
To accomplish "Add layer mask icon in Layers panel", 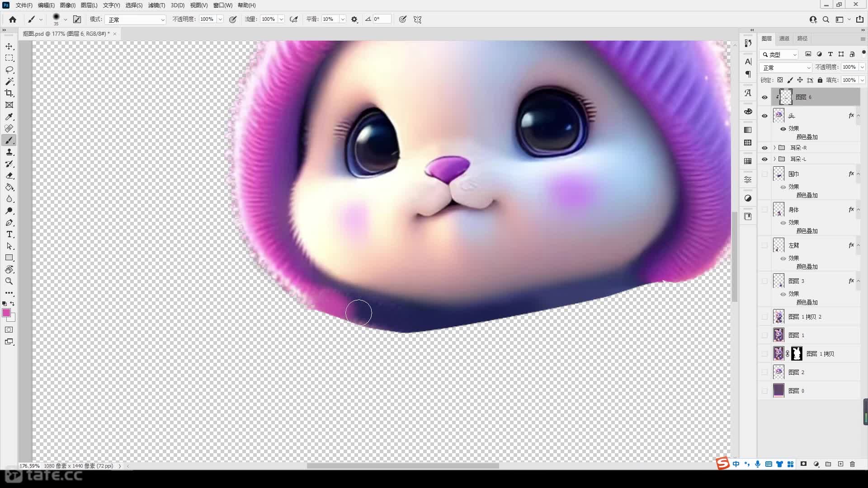I will pos(803,464).
